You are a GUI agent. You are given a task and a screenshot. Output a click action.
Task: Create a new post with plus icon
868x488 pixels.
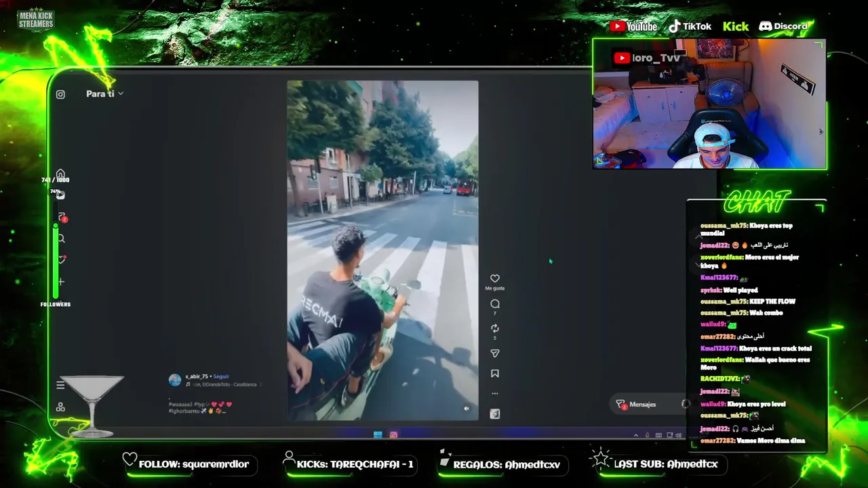pos(60,281)
